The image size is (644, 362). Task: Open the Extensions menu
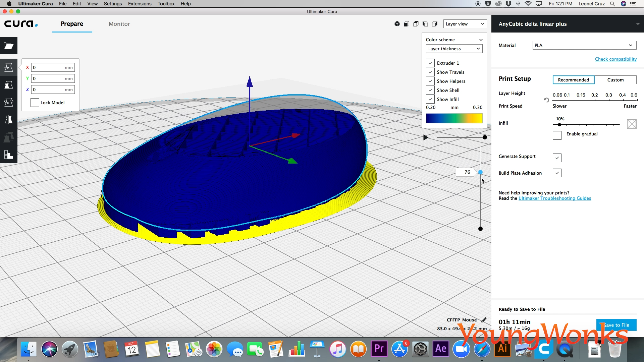tap(140, 4)
